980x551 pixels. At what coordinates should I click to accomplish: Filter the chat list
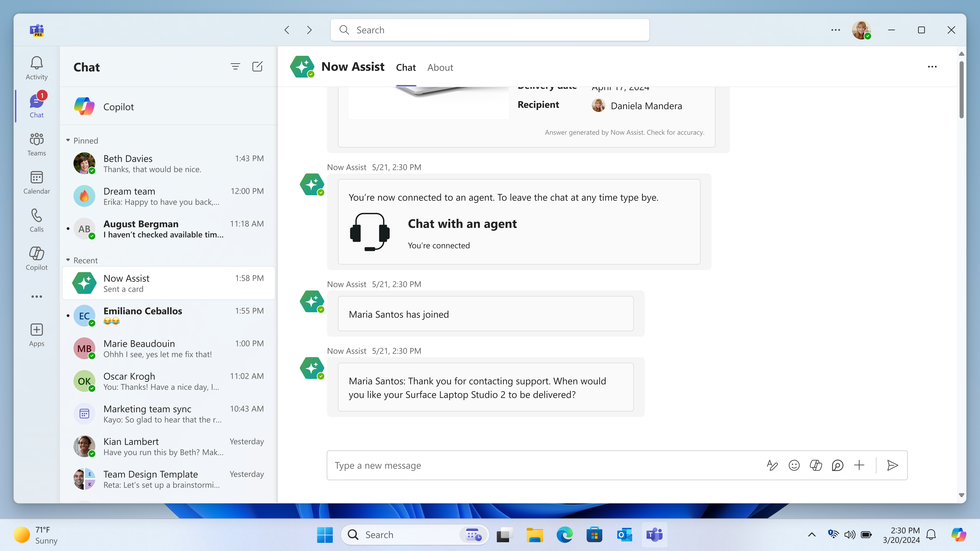click(x=235, y=66)
